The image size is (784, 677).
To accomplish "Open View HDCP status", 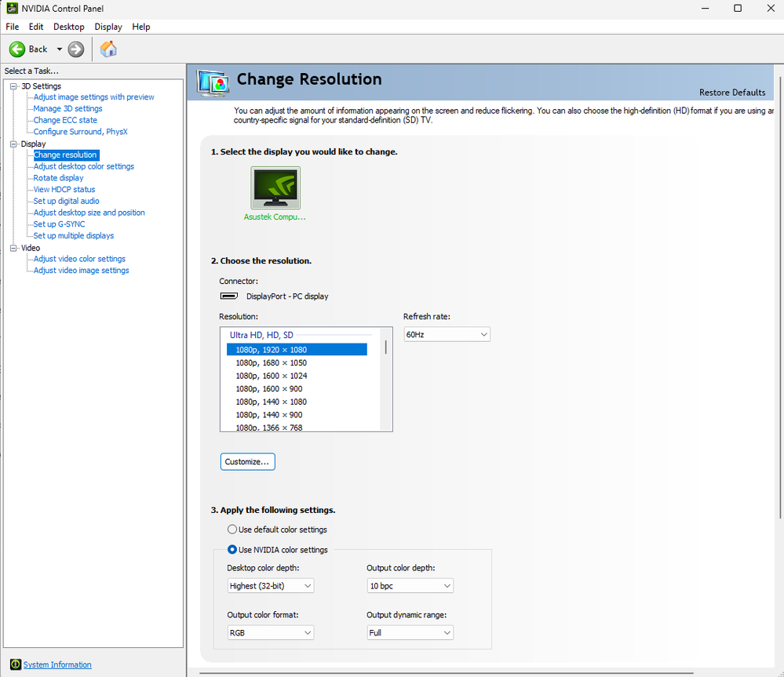I will (64, 189).
